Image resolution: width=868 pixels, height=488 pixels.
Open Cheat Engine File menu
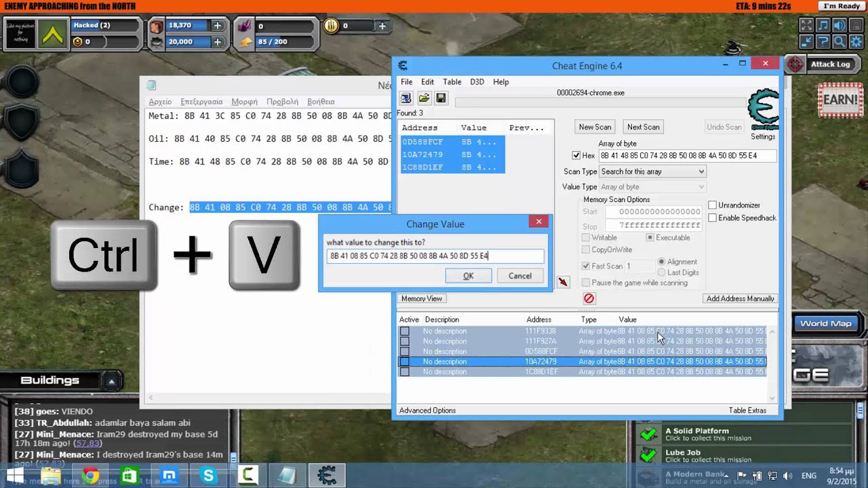click(406, 82)
